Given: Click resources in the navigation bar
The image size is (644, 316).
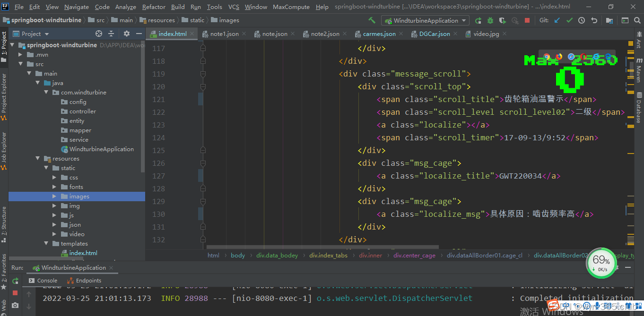Looking at the screenshot, I should click(157, 20).
